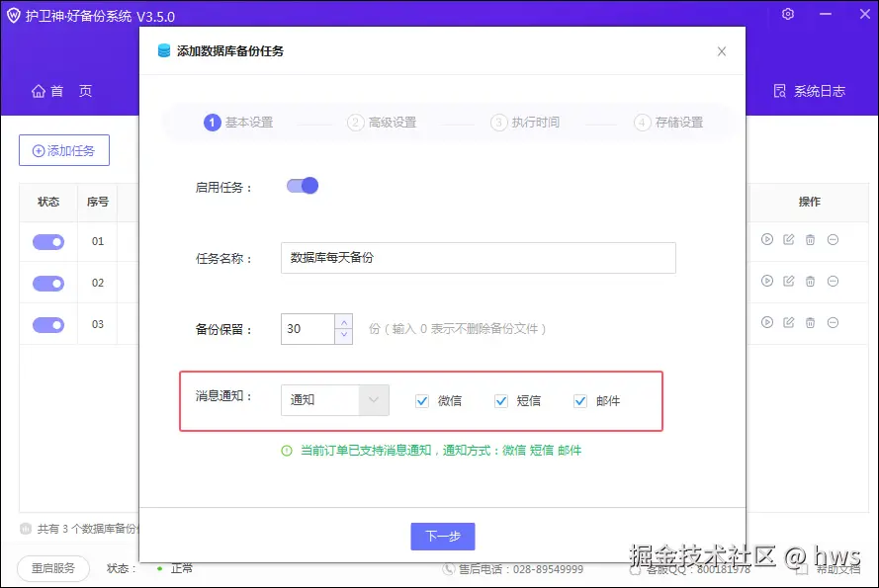The height and width of the screenshot is (588, 879).
Task: Uncheck the 微信 notification checkbox
Action: (422, 400)
